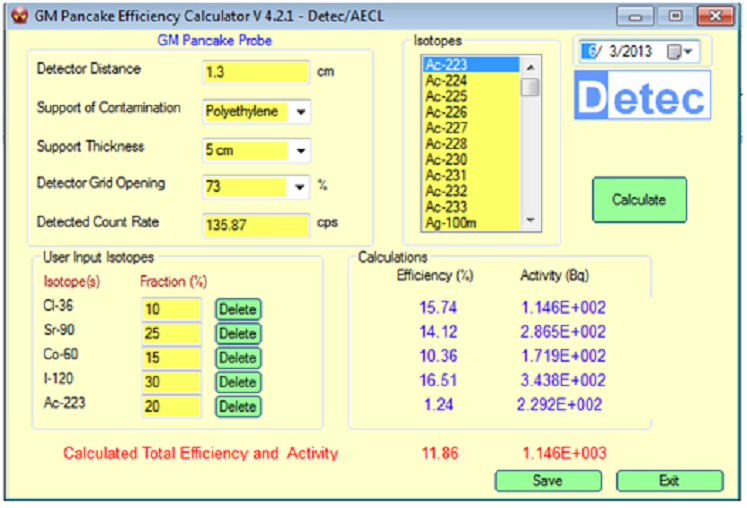Click efficiency value 14.12
The image size is (747, 508).
(x=438, y=332)
